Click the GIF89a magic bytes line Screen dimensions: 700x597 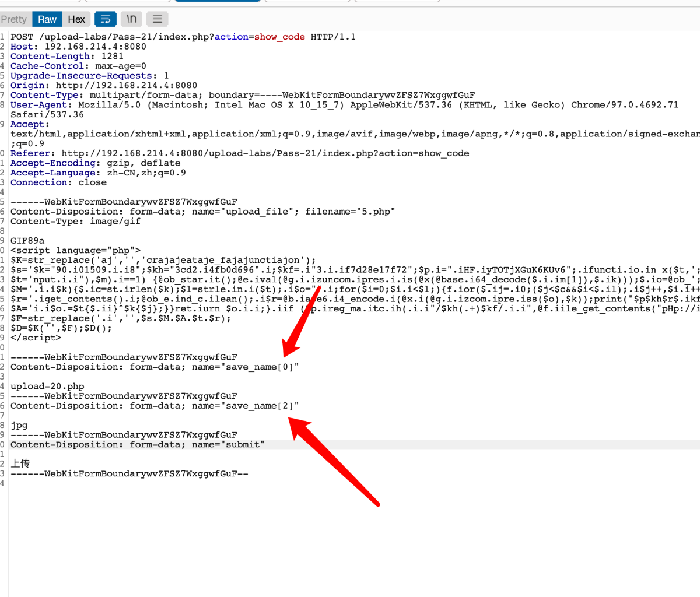click(27, 241)
